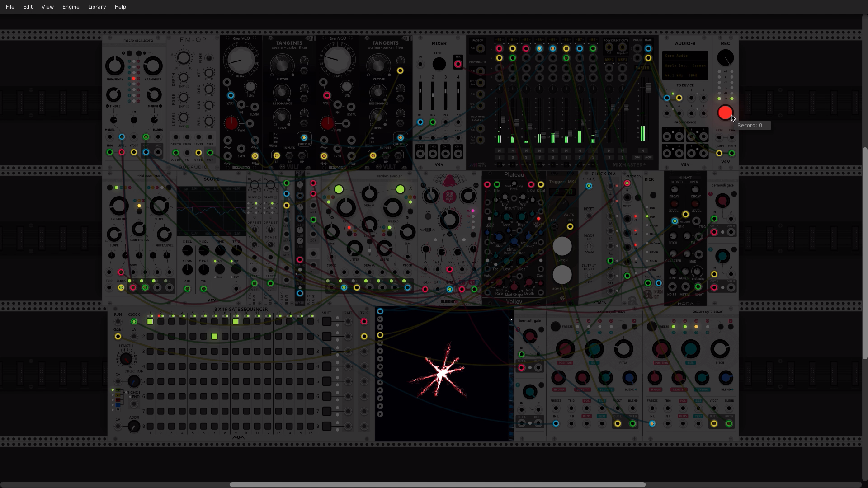The height and width of the screenshot is (488, 868).
Task: Open the Library menu
Action: click(97, 7)
